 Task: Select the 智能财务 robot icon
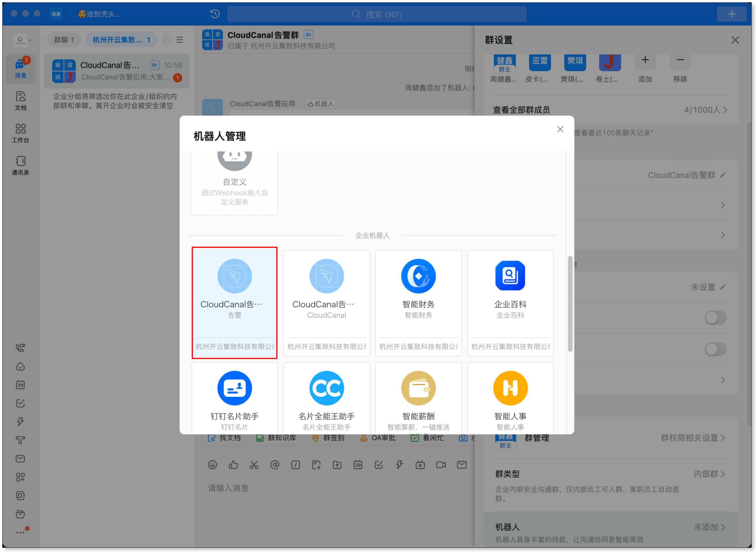[418, 276]
